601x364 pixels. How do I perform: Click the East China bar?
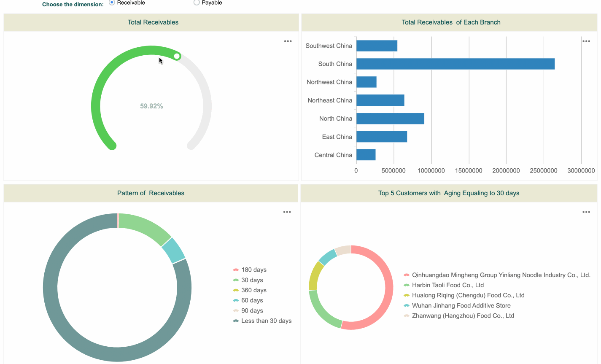pos(382,137)
